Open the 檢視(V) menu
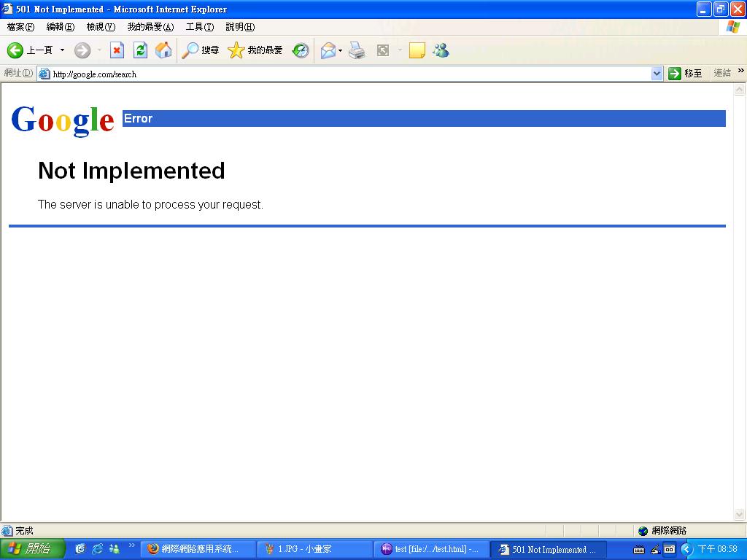The image size is (747, 560). pos(101,27)
